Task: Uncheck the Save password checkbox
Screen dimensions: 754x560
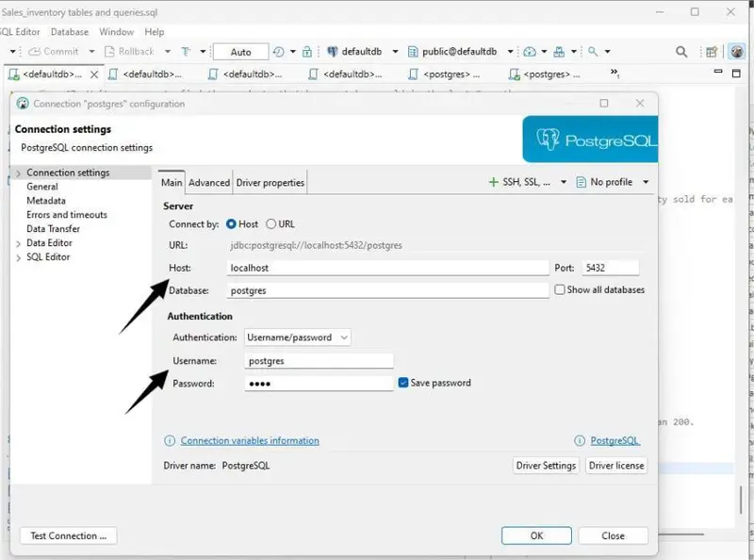Action: coord(403,383)
